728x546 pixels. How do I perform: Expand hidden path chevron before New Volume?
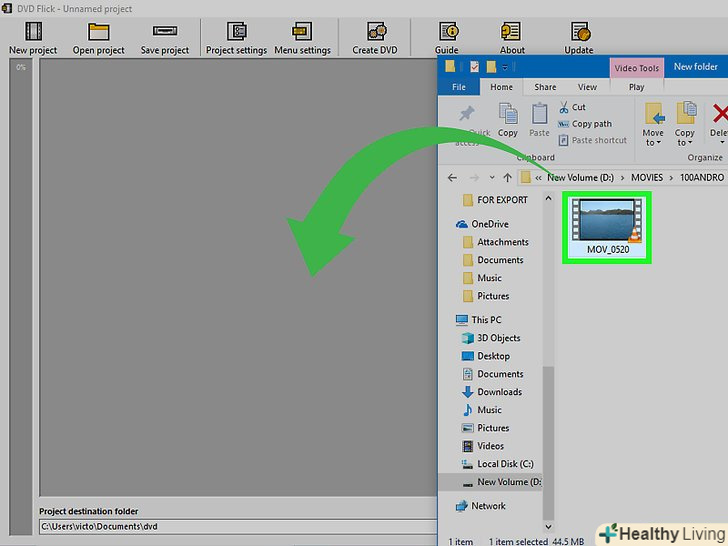538,178
